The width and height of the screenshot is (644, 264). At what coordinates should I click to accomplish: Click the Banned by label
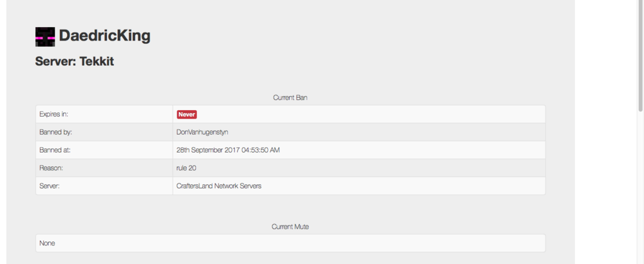pyautogui.click(x=55, y=132)
